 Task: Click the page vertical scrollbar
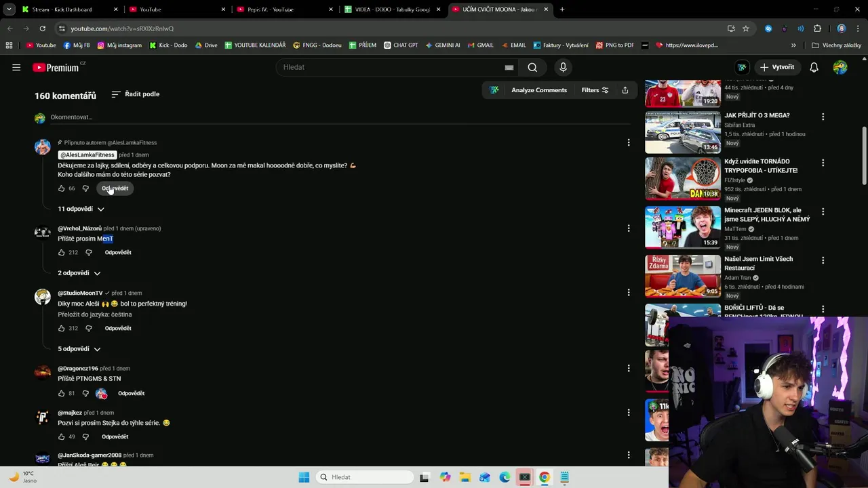(864, 155)
